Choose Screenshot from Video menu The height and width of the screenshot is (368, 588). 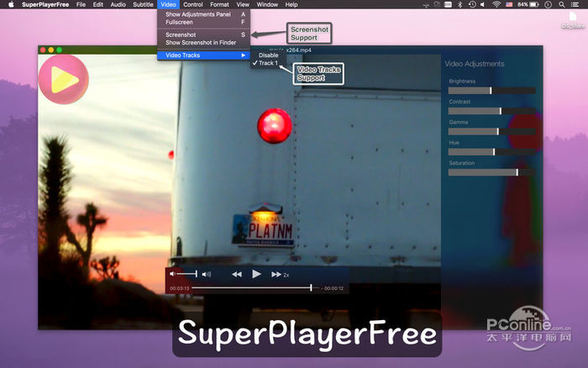203,34
